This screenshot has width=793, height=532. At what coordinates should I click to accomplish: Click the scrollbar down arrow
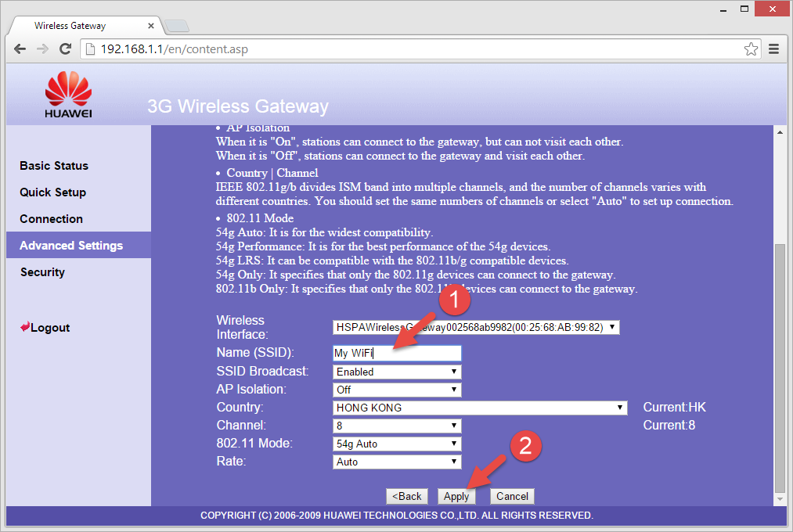780,499
